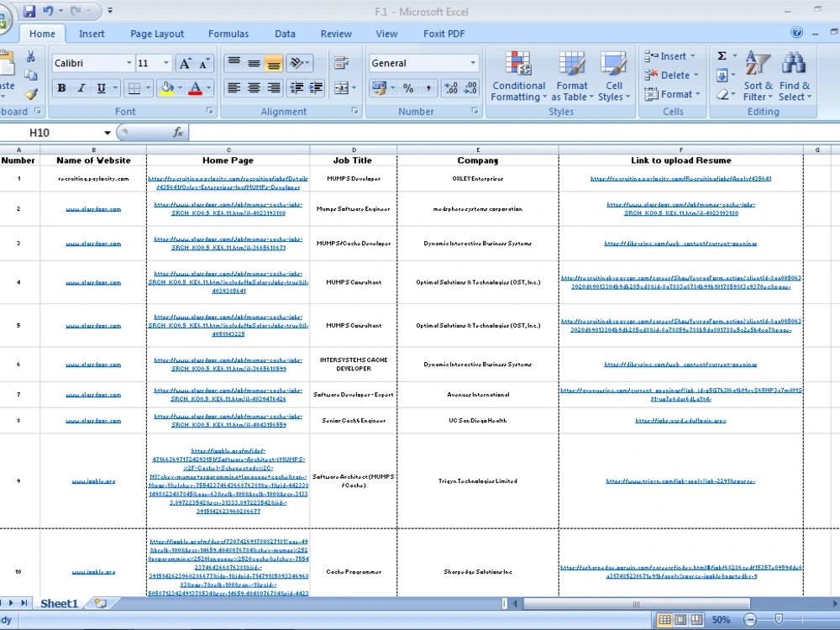Image resolution: width=840 pixels, height=630 pixels.
Task: Open the font color dropdown arrow
Action: tap(209, 88)
